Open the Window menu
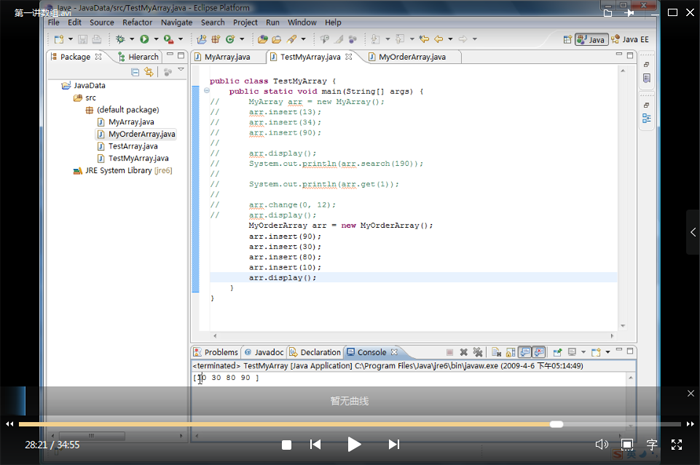Screen dimensions: 700x465 tap(302, 22)
